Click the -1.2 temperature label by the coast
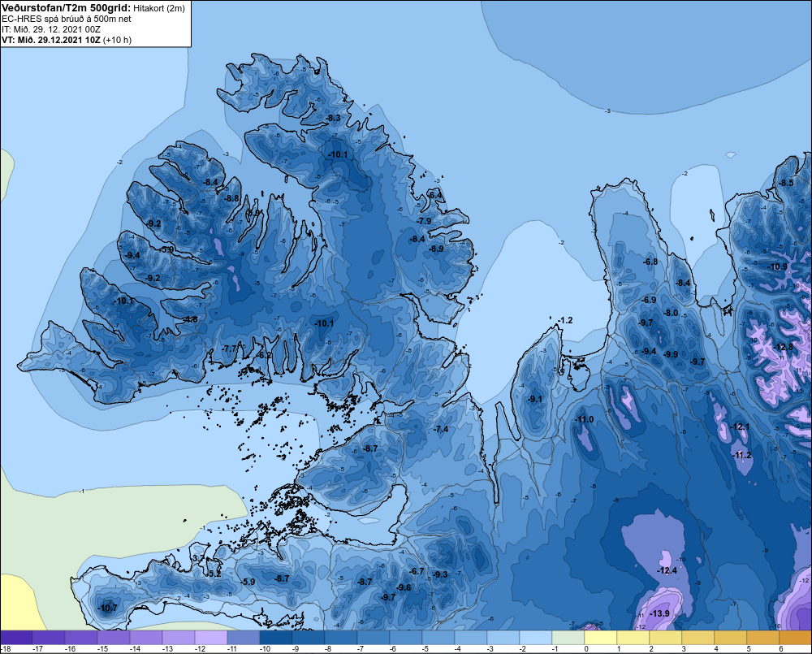The height and width of the screenshot is (654, 812). click(565, 320)
